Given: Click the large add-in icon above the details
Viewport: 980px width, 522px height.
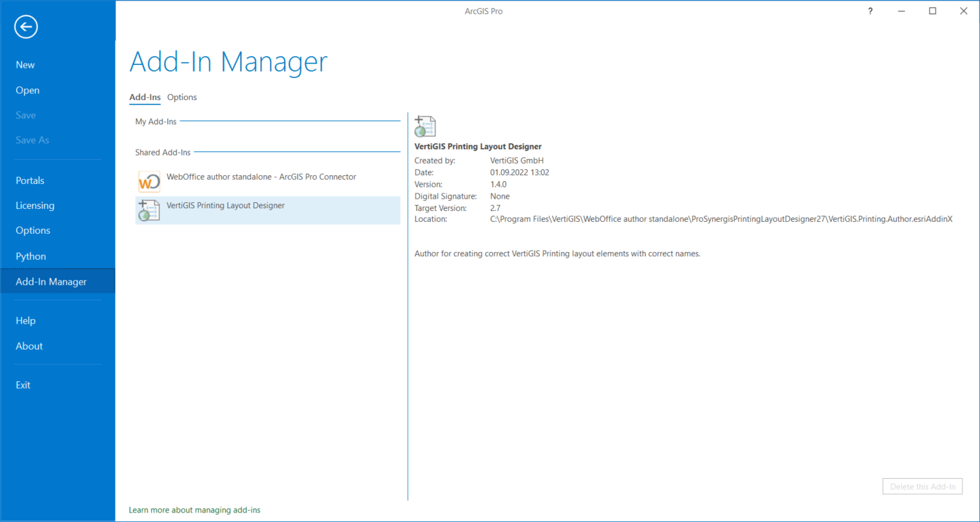Looking at the screenshot, I should [x=425, y=126].
